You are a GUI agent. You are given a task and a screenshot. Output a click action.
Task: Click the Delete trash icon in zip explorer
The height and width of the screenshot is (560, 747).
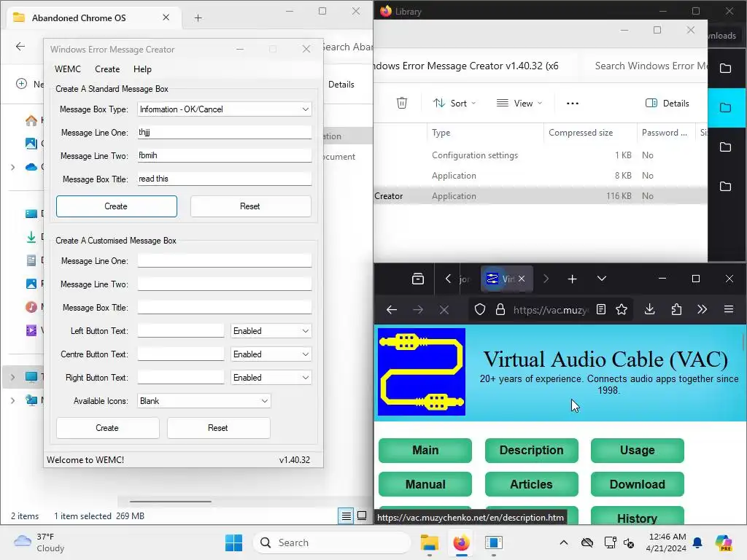coord(402,103)
